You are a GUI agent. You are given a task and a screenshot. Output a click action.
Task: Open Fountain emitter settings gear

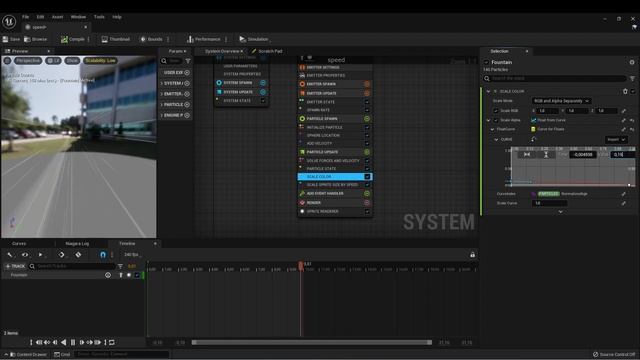(632, 62)
